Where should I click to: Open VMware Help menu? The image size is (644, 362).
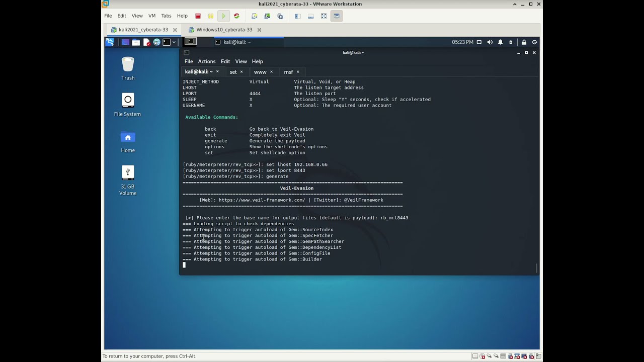[182, 16]
